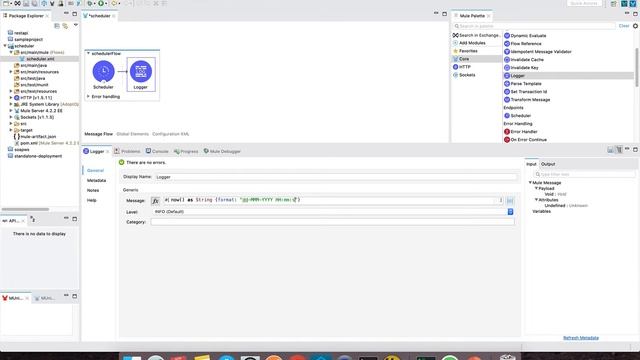The height and width of the screenshot is (360, 640).
Task: Open the Favorites palette category
Action: pyautogui.click(x=465, y=51)
